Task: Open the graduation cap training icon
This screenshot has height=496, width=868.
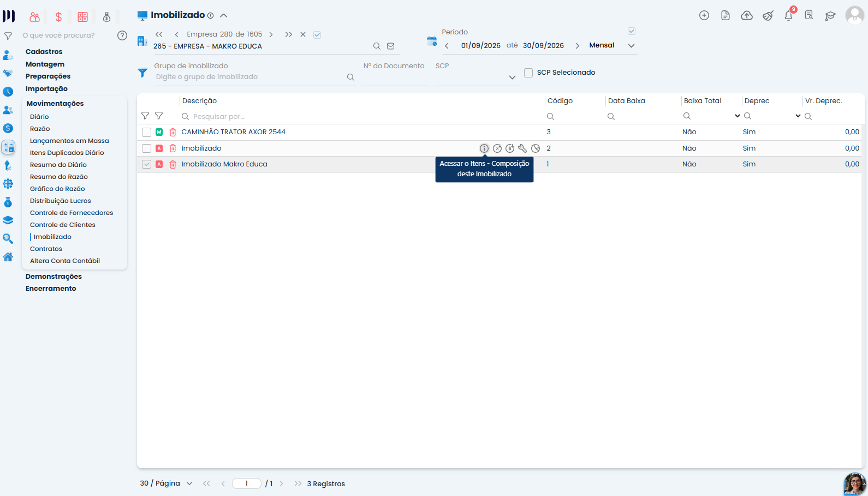Action: pyautogui.click(x=830, y=15)
